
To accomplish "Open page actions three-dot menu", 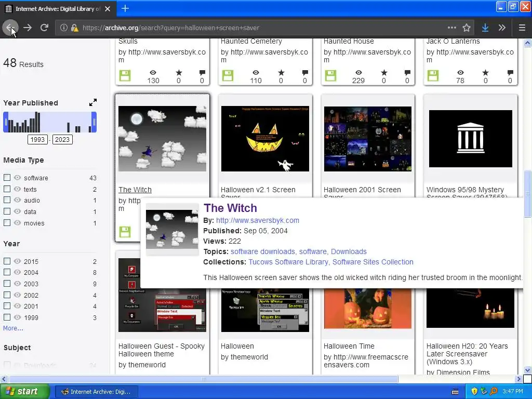I will tap(451, 28).
